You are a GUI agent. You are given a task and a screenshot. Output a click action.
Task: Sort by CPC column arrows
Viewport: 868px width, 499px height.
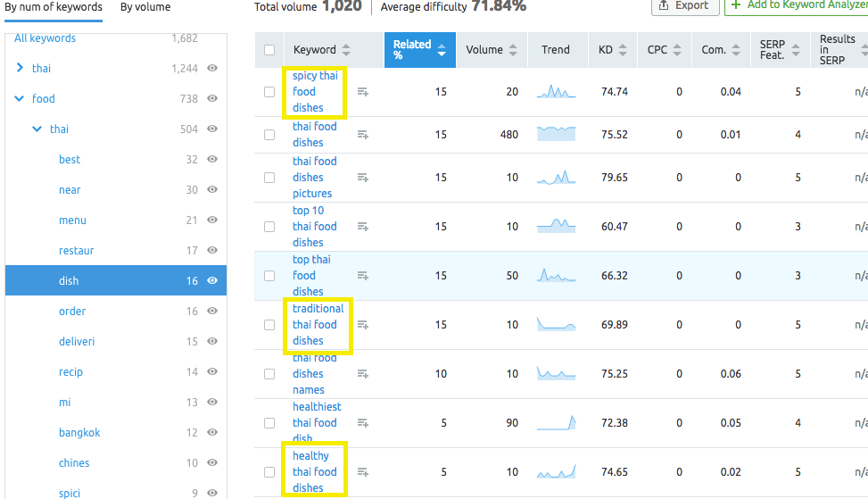click(x=676, y=50)
